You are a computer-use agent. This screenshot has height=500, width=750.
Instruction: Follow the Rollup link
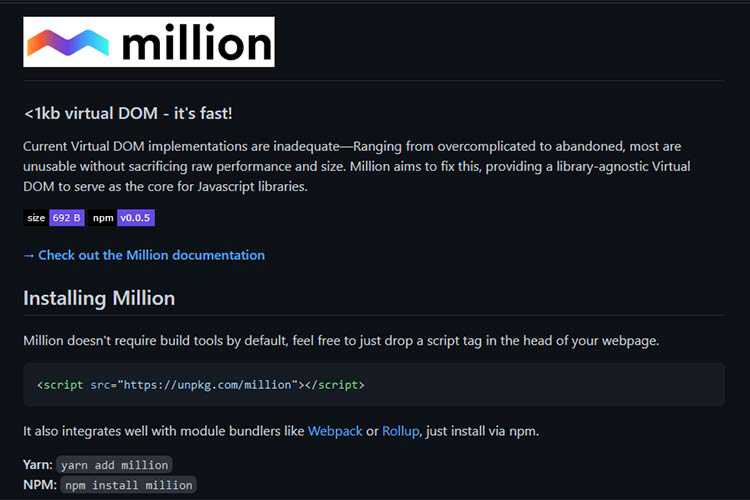(400, 430)
